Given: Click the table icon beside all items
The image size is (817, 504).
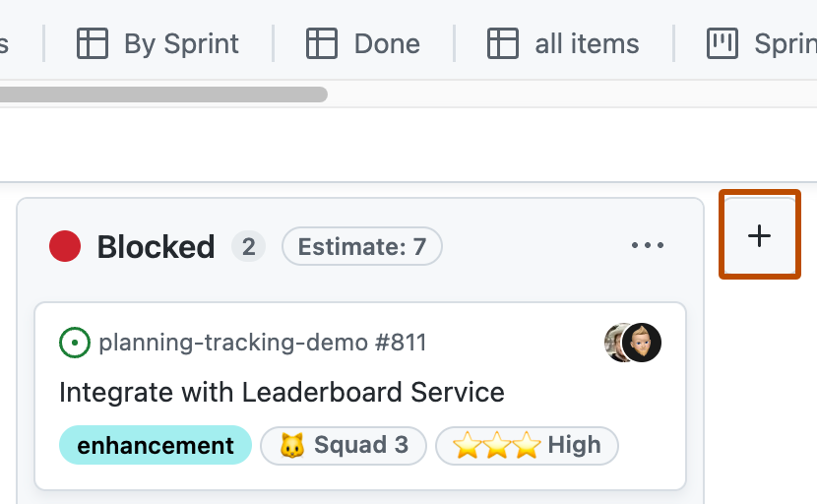Looking at the screenshot, I should coord(503,43).
